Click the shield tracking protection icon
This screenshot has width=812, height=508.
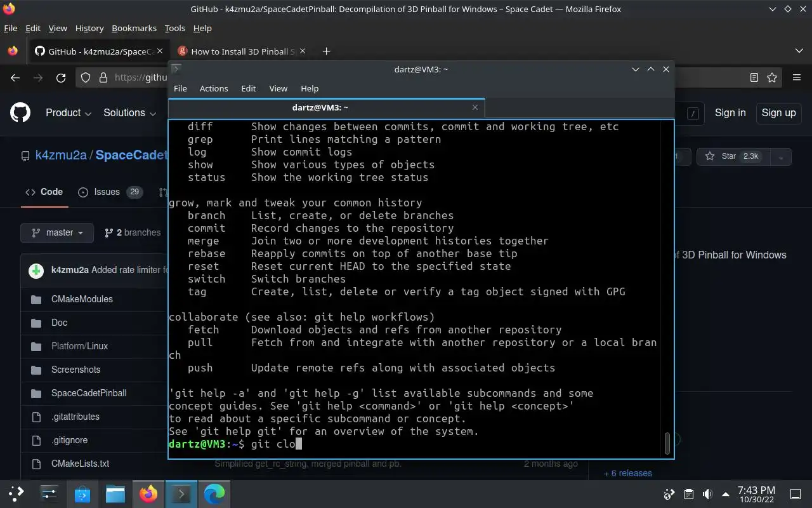click(86, 77)
